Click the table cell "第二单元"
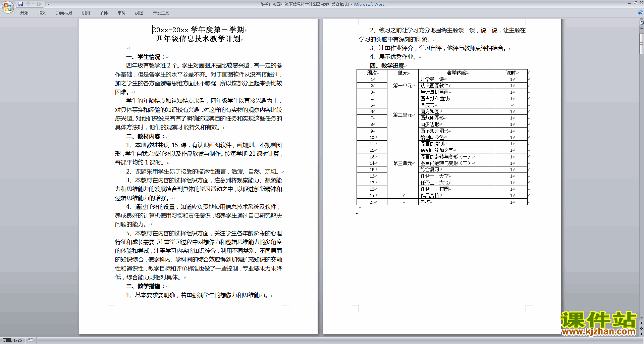The image size is (644, 344). click(x=402, y=115)
